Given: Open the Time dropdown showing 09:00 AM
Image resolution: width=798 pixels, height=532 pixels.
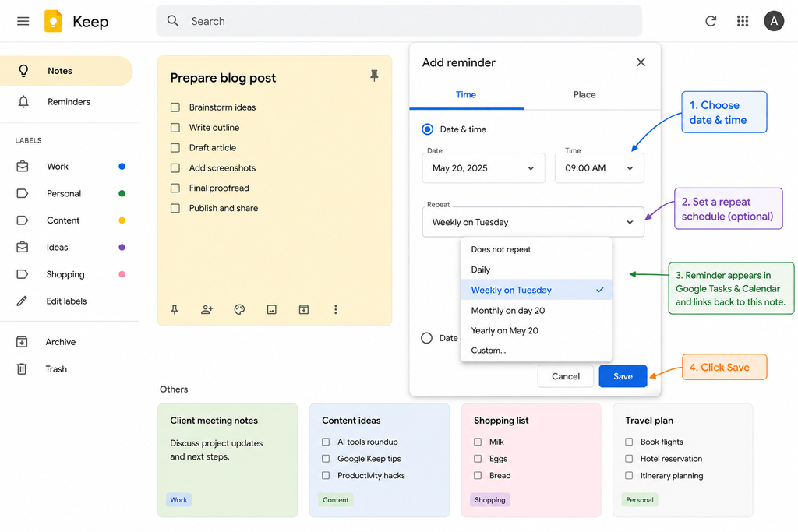Looking at the screenshot, I should pos(599,167).
